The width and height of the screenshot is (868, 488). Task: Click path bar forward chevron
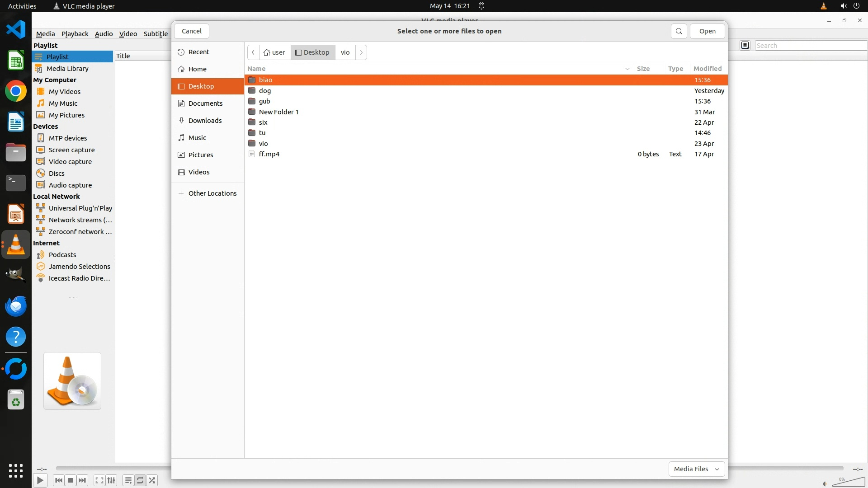pos(361,52)
